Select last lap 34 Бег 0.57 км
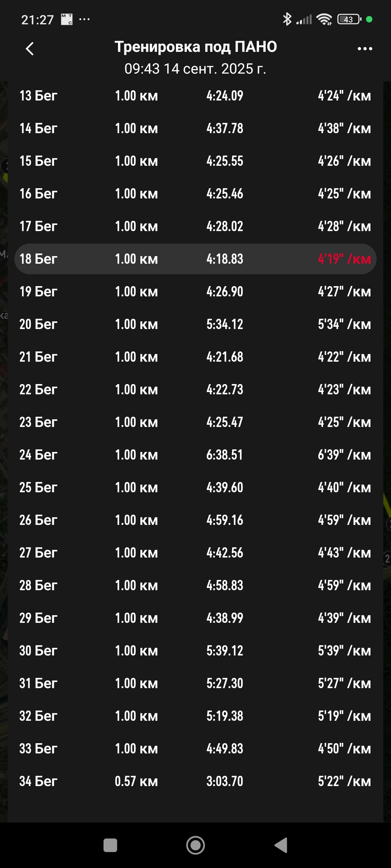Image resolution: width=391 pixels, height=868 pixels. click(x=195, y=781)
